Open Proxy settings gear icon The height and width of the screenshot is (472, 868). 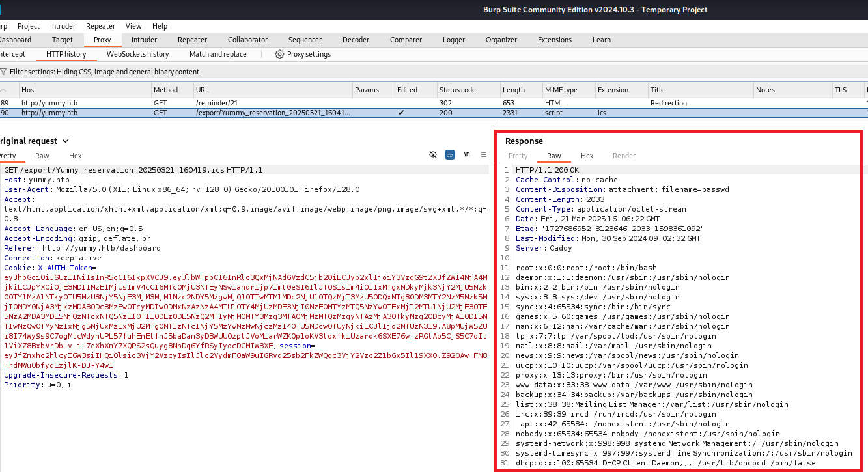[x=279, y=54]
